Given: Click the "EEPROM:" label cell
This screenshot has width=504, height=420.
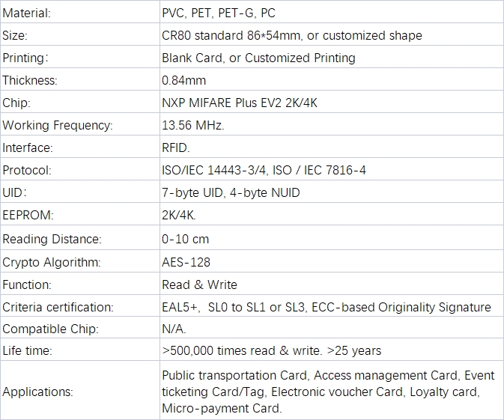Looking at the screenshot, I should 28,215.
